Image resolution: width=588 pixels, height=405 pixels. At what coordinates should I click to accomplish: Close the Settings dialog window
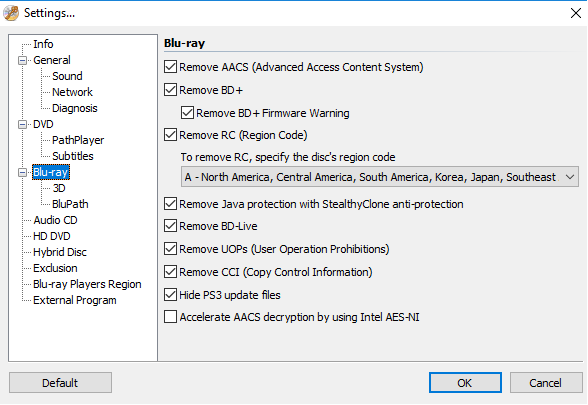(576, 13)
